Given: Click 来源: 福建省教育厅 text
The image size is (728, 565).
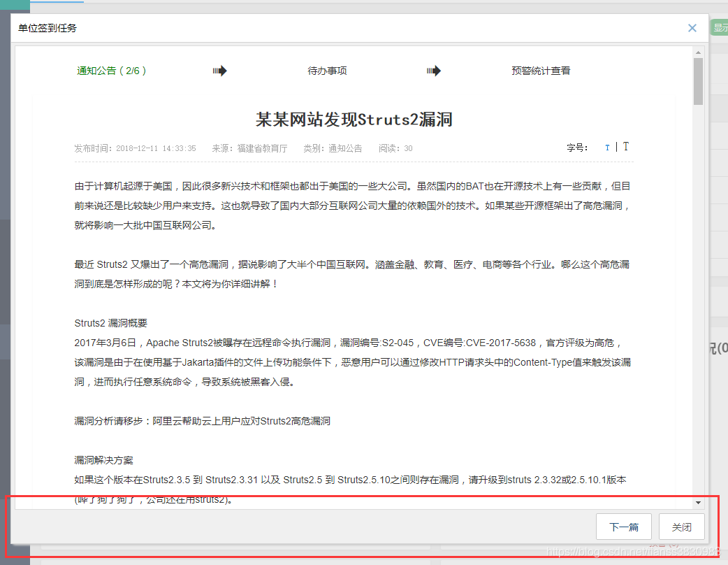Looking at the screenshot, I should [x=250, y=148].
